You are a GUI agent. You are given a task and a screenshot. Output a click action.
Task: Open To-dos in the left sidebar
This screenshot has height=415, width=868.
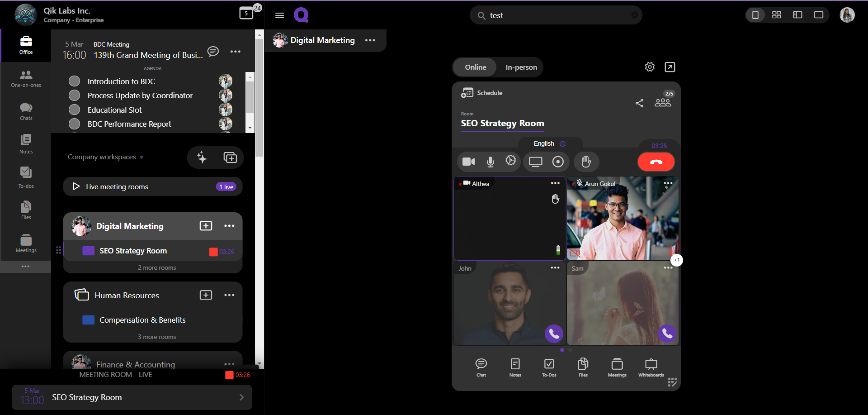[x=26, y=177]
